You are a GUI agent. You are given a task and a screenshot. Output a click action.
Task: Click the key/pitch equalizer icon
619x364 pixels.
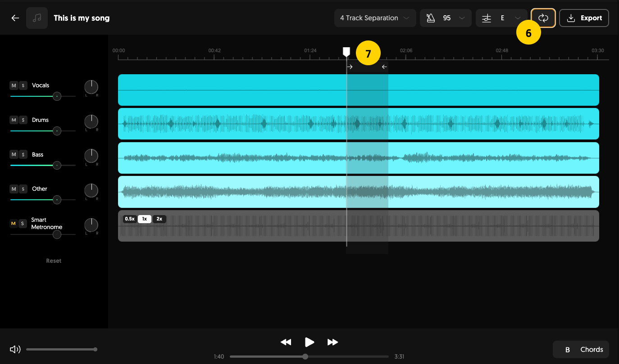tap(486, 18)
